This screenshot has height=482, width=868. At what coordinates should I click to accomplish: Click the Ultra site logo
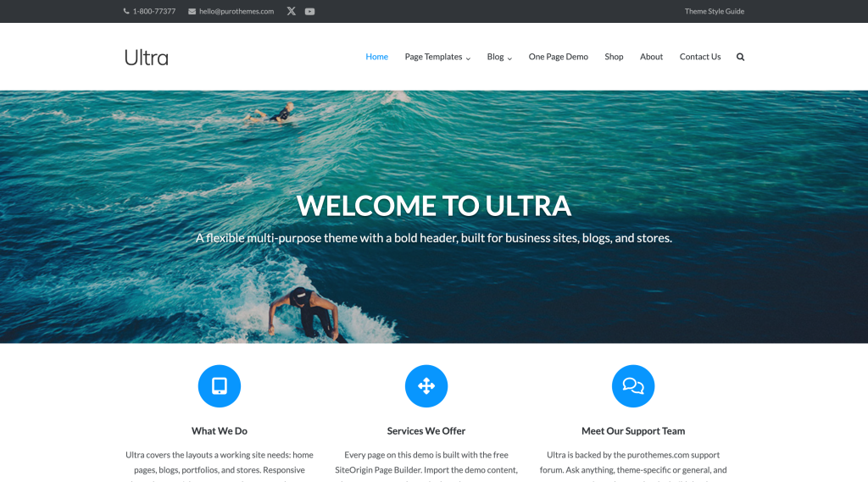146,58
